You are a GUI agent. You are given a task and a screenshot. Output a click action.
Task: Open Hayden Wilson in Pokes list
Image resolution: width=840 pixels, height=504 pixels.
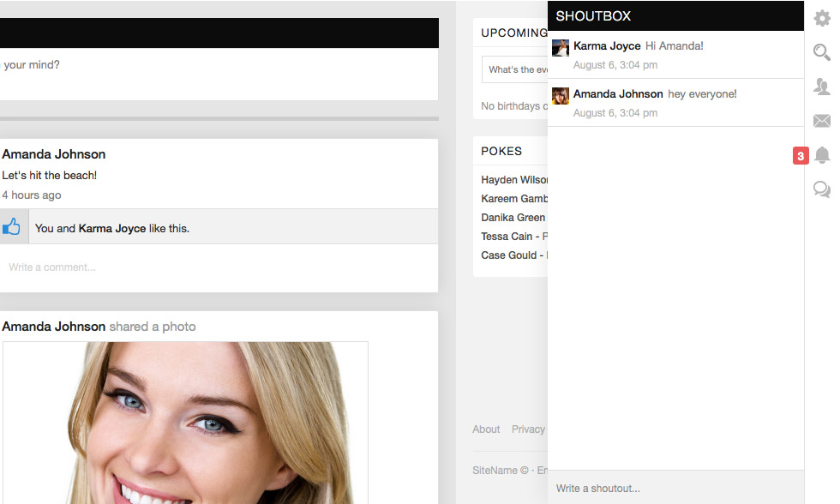(514, 180)
